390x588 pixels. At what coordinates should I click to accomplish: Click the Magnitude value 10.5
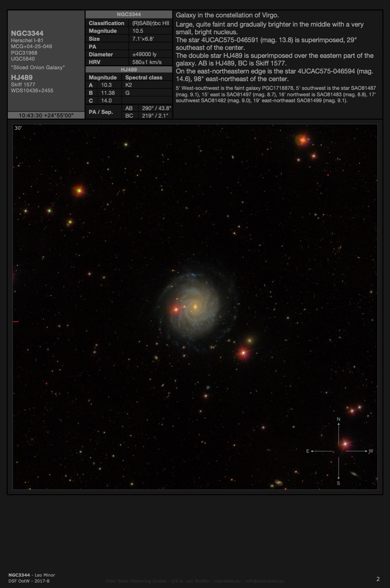(x=138, y=31)
